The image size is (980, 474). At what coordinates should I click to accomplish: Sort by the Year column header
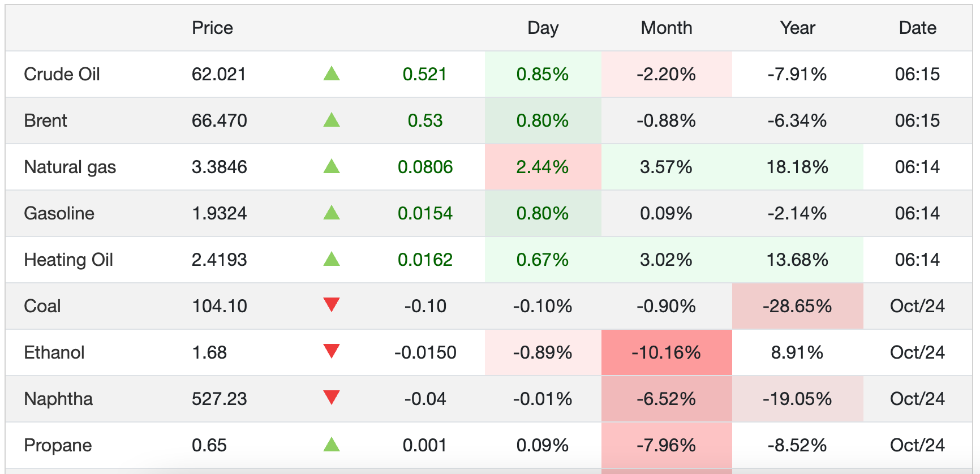coord(797,28)
